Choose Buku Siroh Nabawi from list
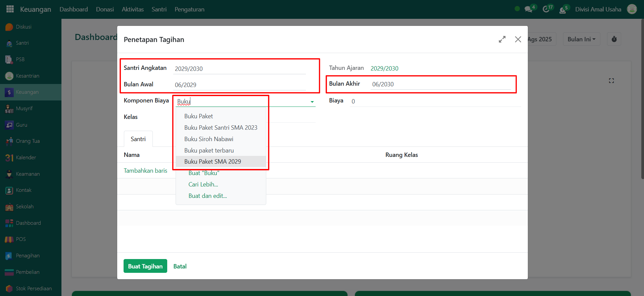644x296 pixels. [x=209, y=139]
